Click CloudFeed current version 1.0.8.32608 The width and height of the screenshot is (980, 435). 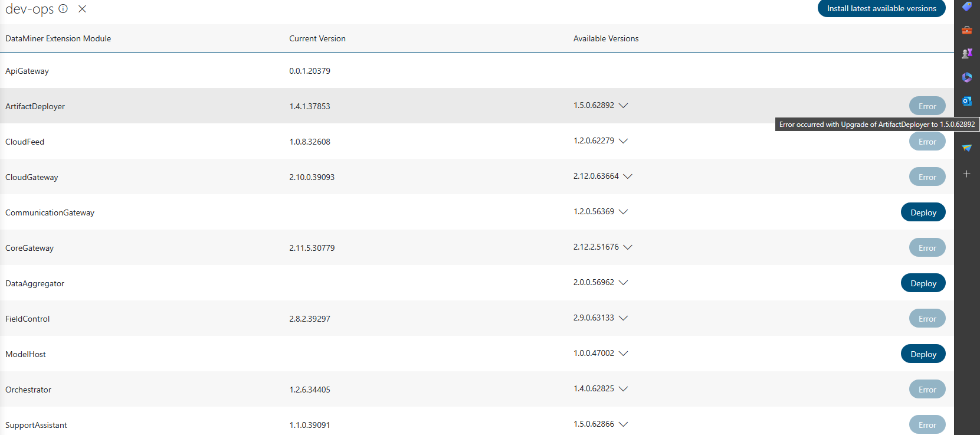click(310, 142)
